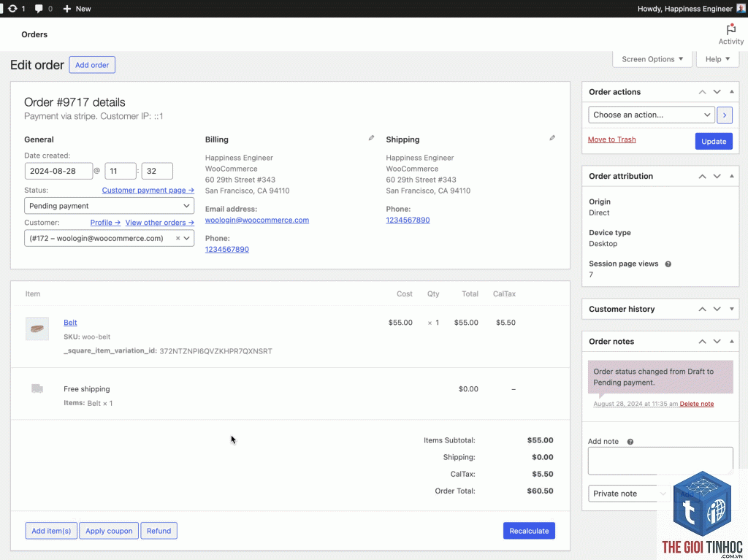748x560 pixels.
Task: Click Move to Trash link
Action: point(611,139)
